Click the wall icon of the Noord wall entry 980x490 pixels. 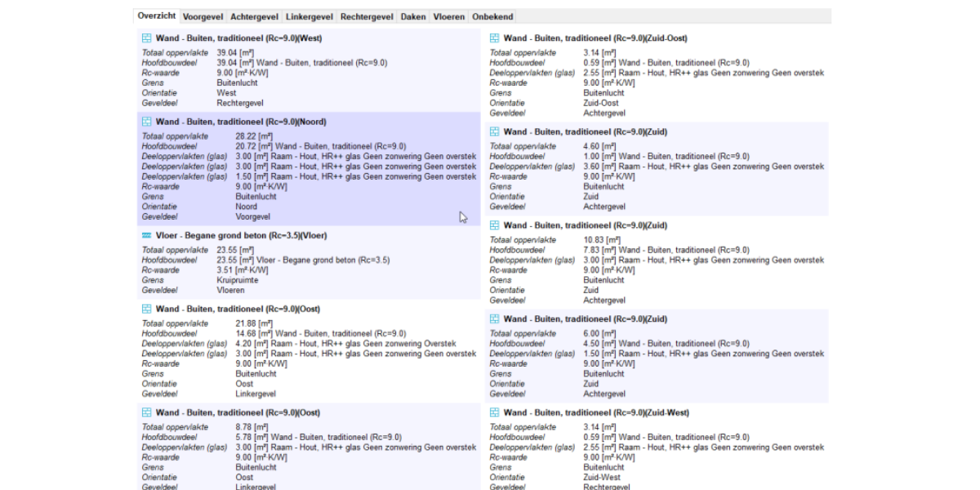pyautogui.click(x=147, y=122)
